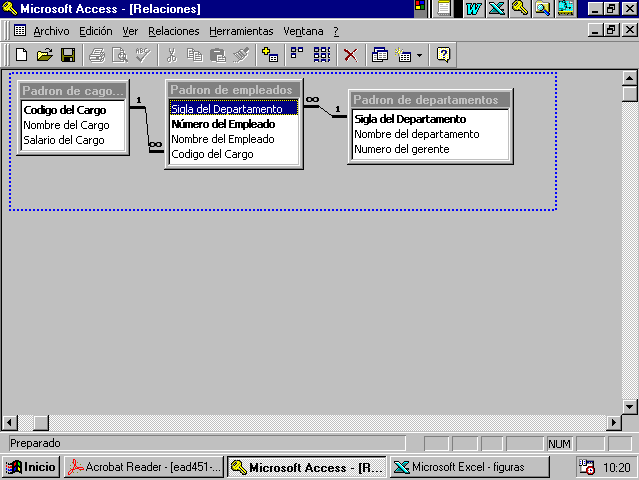Select the Salario del Cargo field
This screenshot has height=480, width=639.
pyautogui.click(x=73, y=140)
